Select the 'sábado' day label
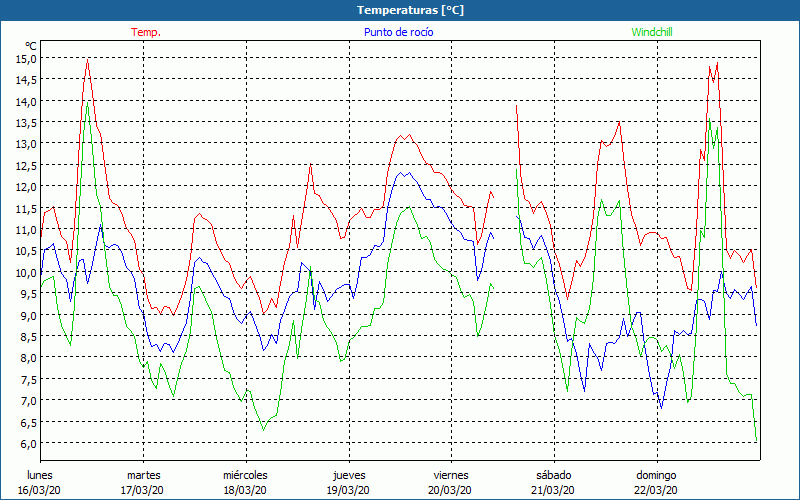The image size is (800, 500). (554, 475)
